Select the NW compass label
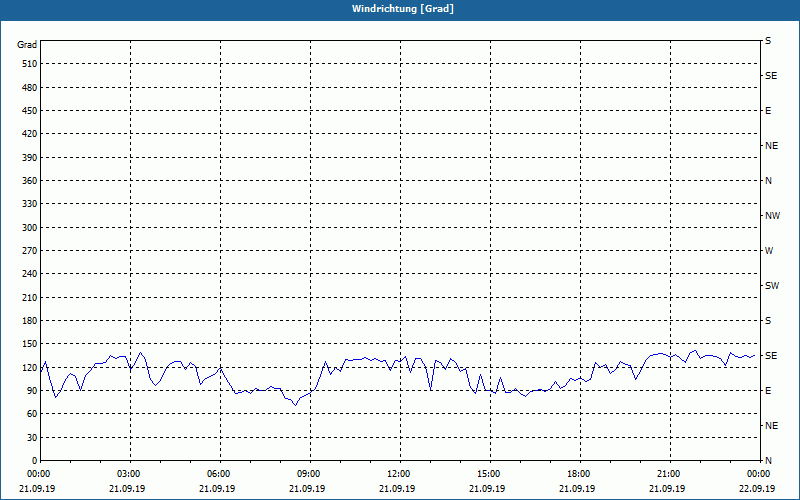Viewport: 800px width, 500px height. pos(772,216)
